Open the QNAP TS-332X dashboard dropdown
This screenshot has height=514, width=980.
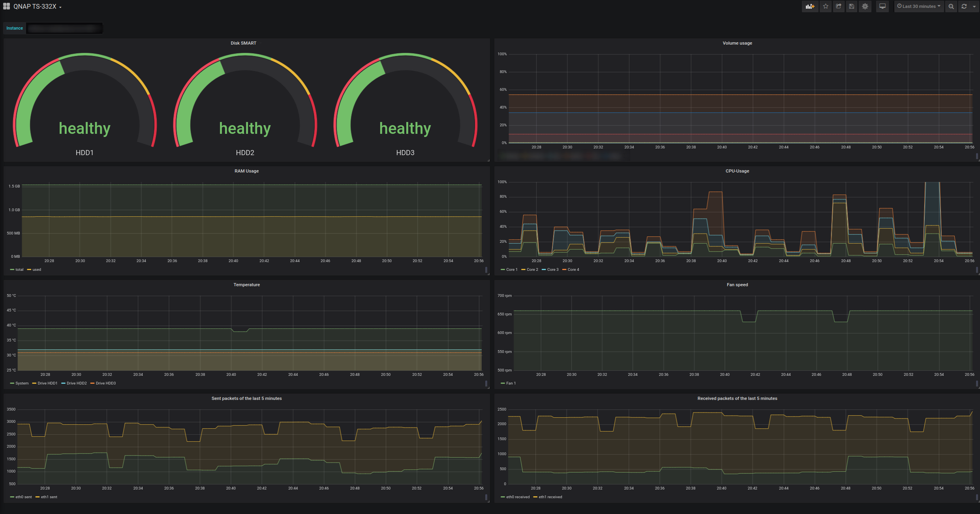(x=38, y=7)
